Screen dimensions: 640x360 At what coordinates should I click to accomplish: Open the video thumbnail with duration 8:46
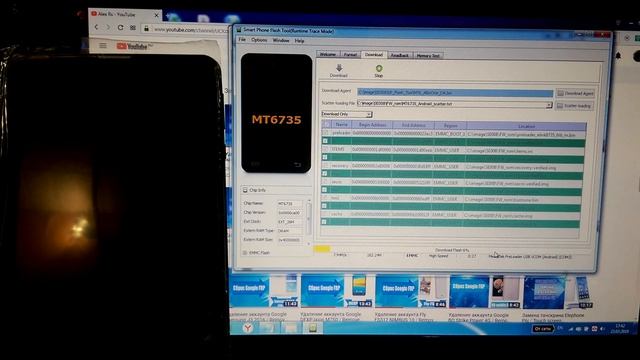click(x=410, y=291)
